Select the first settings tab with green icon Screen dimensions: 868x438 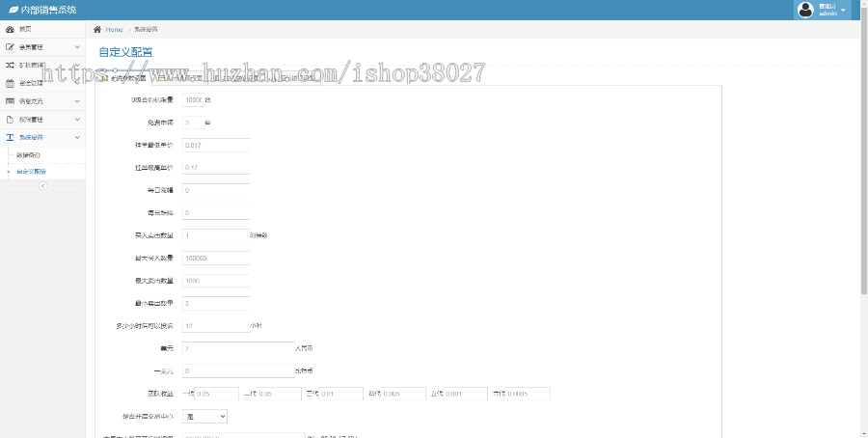[124, 79]
